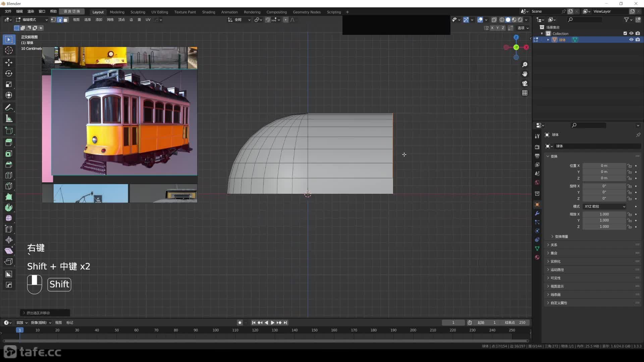644x362 pixels.
Task: Uncheck Collection exclude checkbox in outliner
Action: (625, 34)
